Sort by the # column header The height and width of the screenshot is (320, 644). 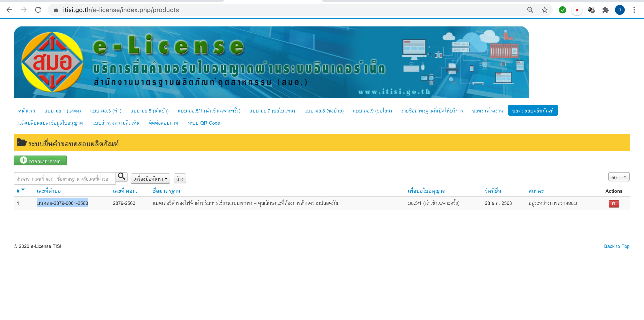tap(18, 191)
